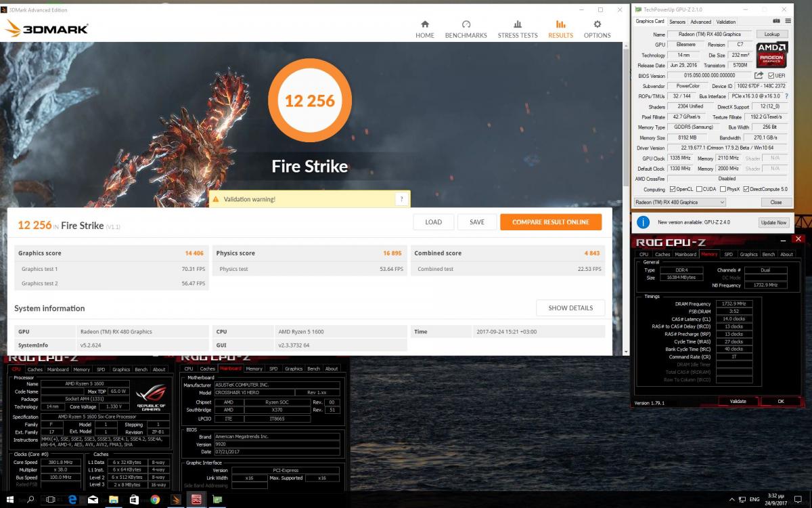The width and height of the screenshot is (812, 508).
Task: Click COMPARE RESULT ONLINE button
Action: [x=551, y=222]
